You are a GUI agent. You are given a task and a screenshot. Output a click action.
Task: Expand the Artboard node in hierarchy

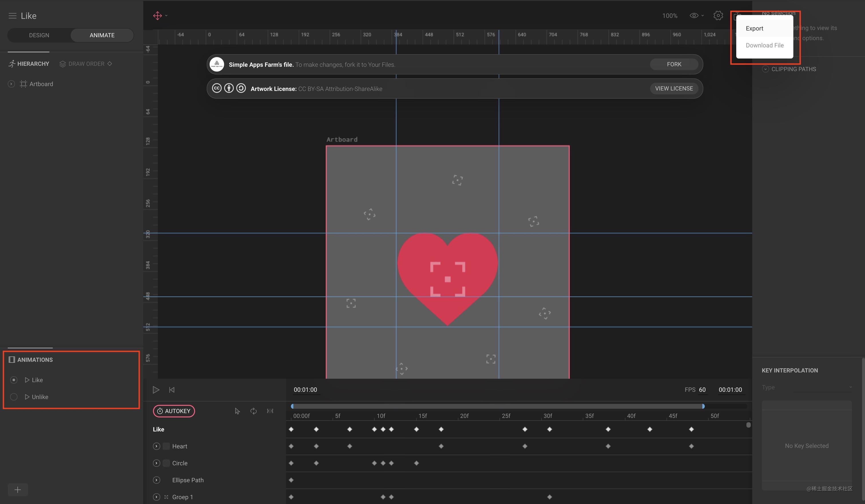pos(11,84)
